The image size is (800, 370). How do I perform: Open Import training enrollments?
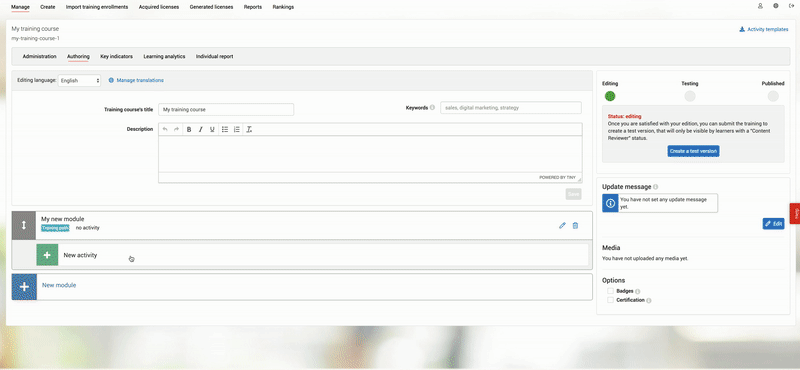pyautogui.click(x=97, y=7)
